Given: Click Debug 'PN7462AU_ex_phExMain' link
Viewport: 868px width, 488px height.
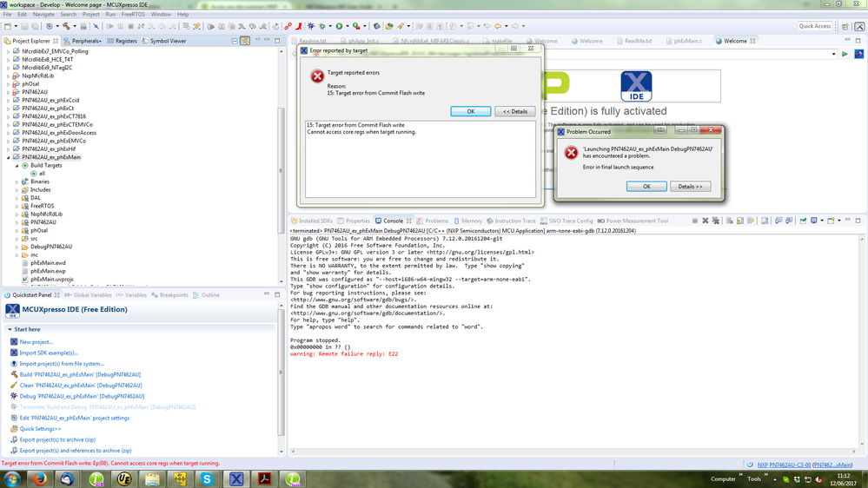Looking at the screenshot, I should click(82, 396).
